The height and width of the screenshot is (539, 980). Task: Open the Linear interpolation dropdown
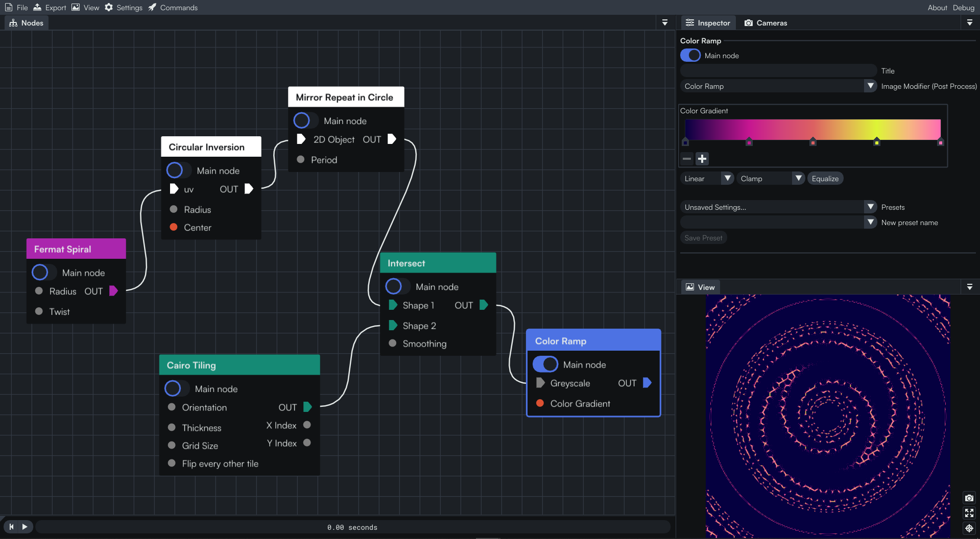(x=707, y=178)
